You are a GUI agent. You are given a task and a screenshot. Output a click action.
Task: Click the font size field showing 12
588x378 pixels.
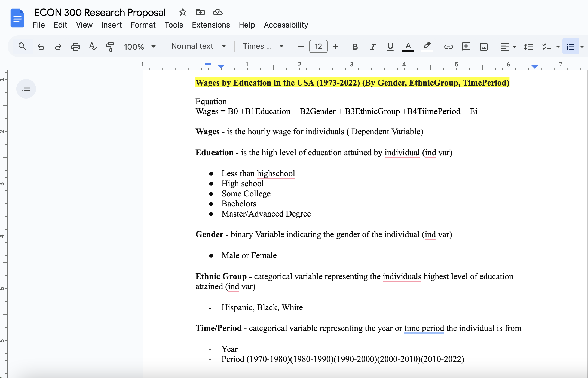(x=318, y=46)
